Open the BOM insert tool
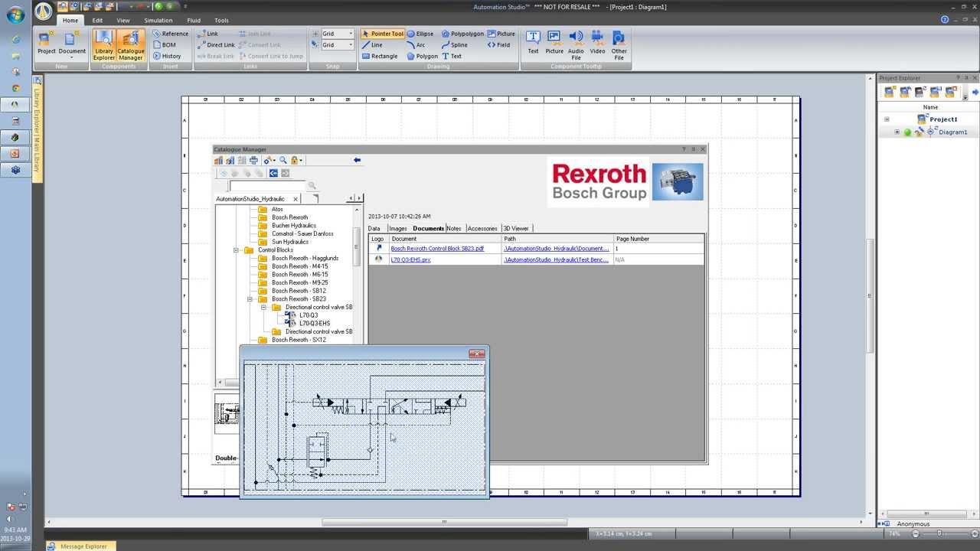This screenshot has width=980, height=551. coord(164,44)
